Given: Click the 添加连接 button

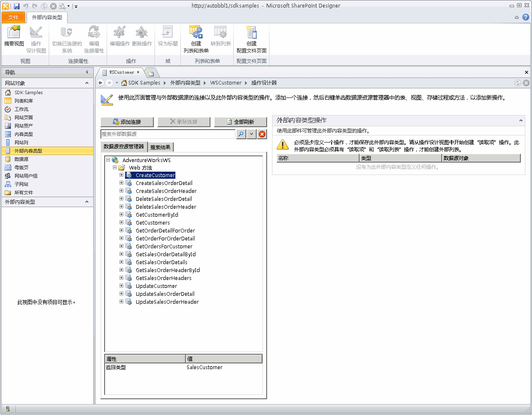Looking at the screenshot, I should (127, 122).
